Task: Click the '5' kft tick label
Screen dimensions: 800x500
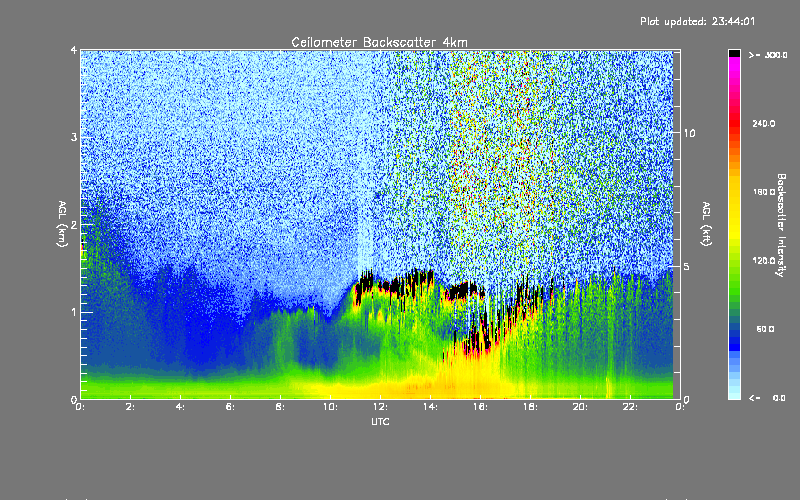Action: [x=686, y=267]
